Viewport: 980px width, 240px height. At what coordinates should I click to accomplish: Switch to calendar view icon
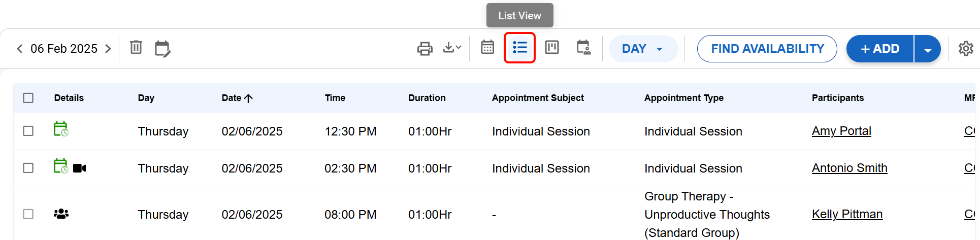click(487, 48)
